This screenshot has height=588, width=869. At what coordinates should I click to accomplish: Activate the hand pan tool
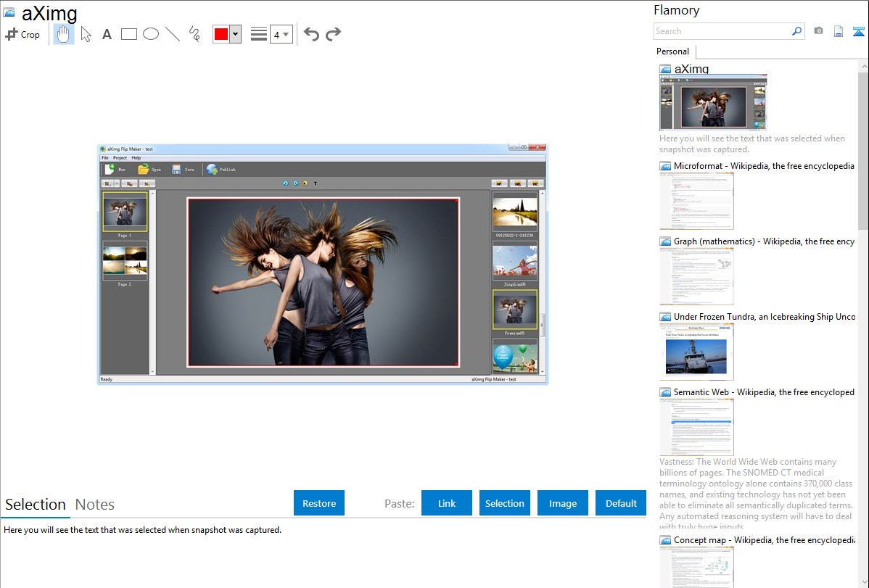[x=64, y=34]
